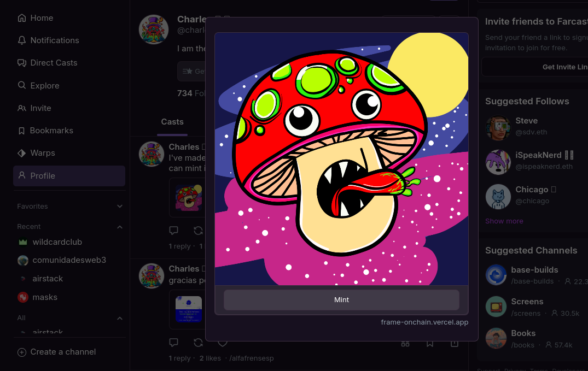
Task: Recast the first Charles cast
Action: 198,230
